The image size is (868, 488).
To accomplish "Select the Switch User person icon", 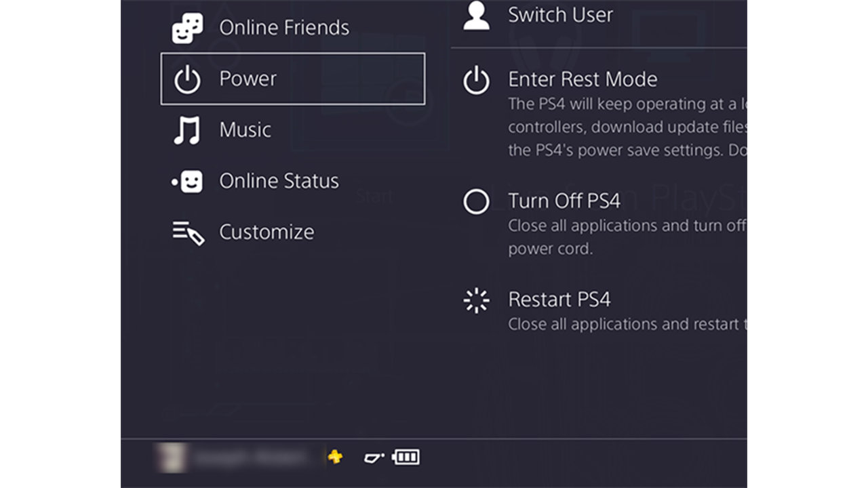I will click(x=476, y=16).
